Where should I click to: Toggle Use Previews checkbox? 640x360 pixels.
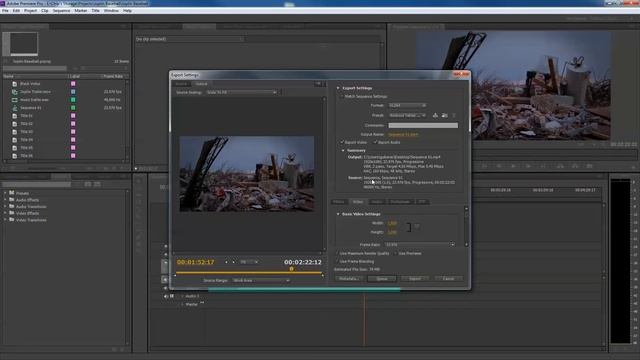pos(396,253)
